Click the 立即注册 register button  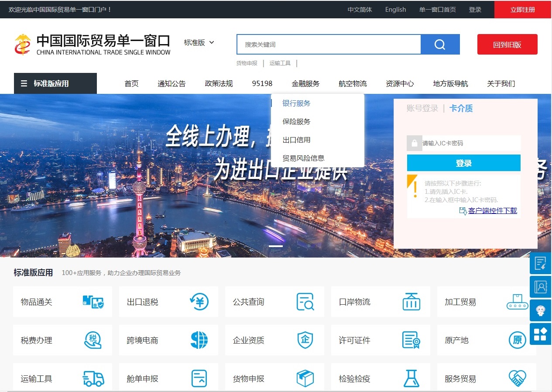(522, 9)
